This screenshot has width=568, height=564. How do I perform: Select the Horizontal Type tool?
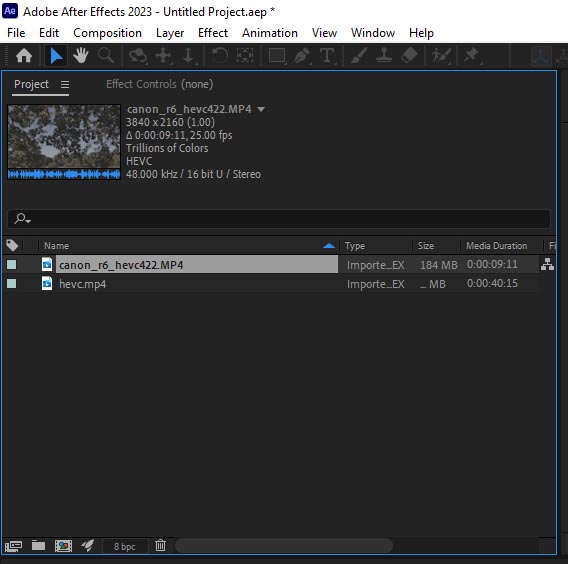click(327, 56)
